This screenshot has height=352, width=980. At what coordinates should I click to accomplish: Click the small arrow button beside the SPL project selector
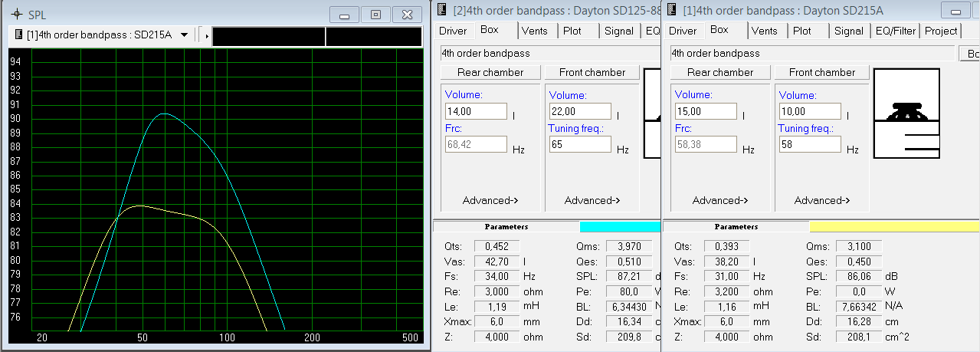(x=207, y=36)
